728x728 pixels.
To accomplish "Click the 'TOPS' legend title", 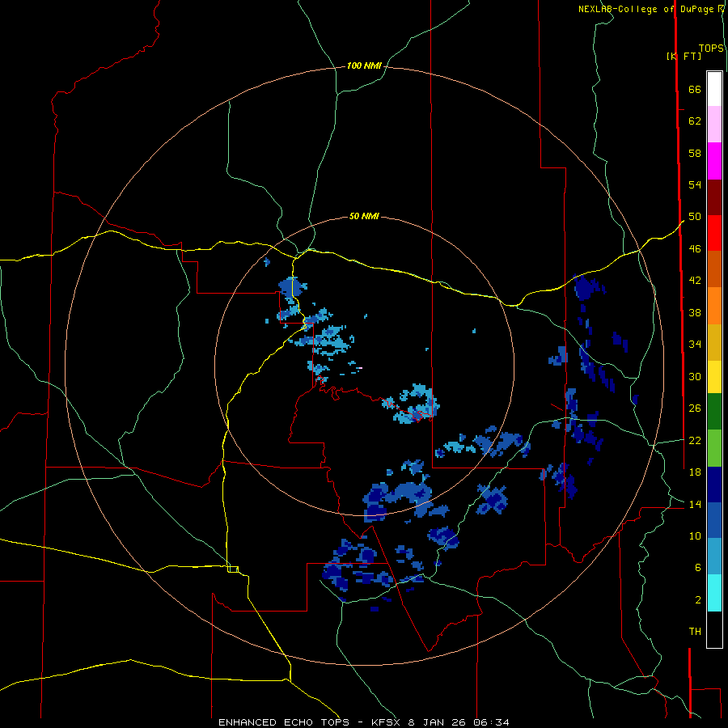I will point(711,48).
